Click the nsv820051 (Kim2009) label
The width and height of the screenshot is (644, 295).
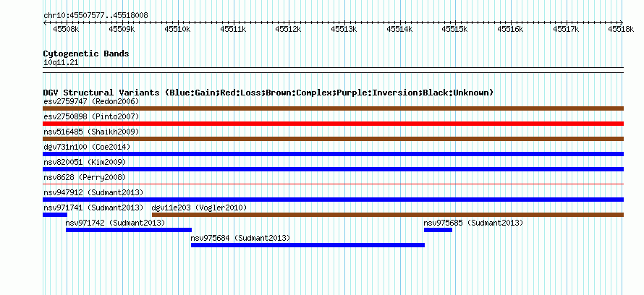[85, 162]
